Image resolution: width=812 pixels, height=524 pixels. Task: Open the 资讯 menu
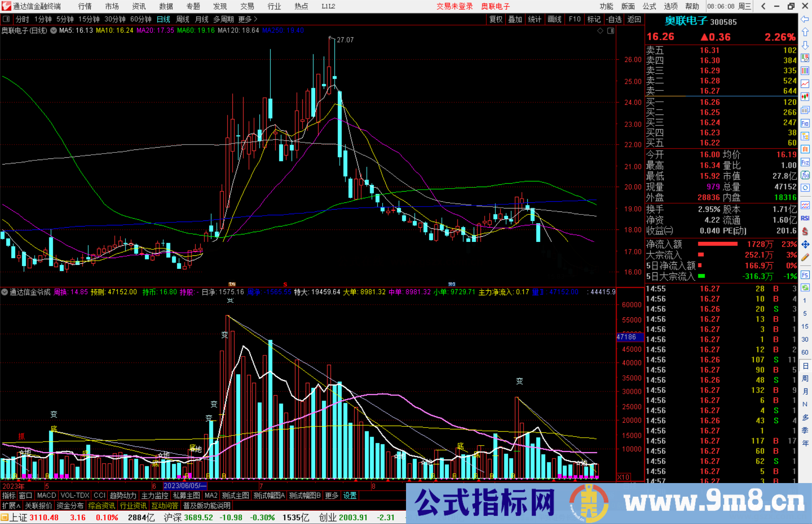(x=139, y=6)
